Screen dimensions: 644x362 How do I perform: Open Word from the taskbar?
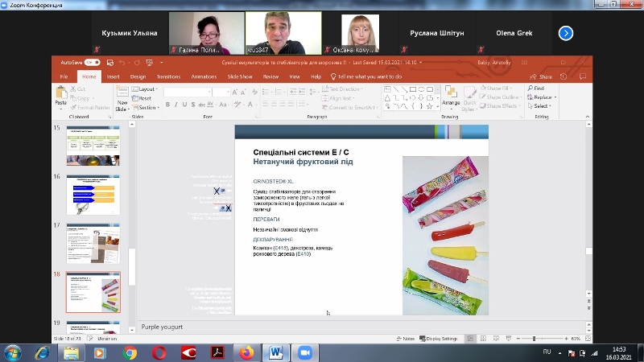click(275, 353)
